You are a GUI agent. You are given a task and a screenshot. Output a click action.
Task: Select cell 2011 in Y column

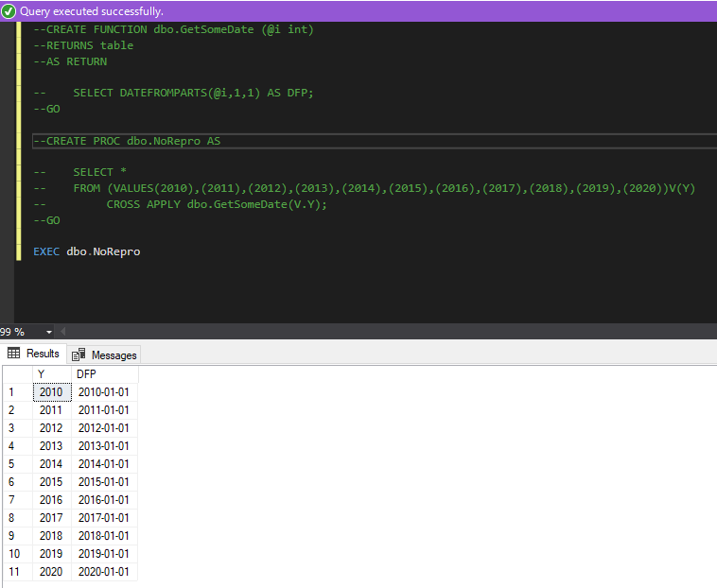[52, 410]
